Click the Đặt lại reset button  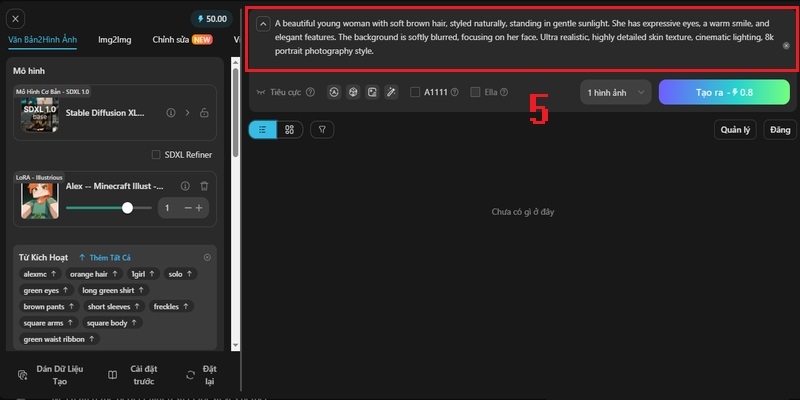click(203, 375)
